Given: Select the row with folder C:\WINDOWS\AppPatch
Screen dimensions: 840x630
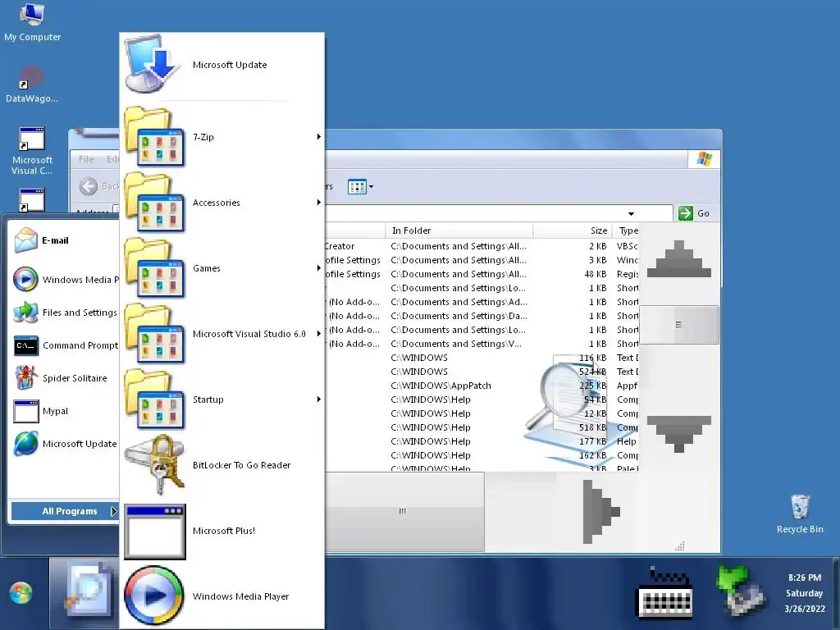Looking at the screenshot, I should [482, 386].
